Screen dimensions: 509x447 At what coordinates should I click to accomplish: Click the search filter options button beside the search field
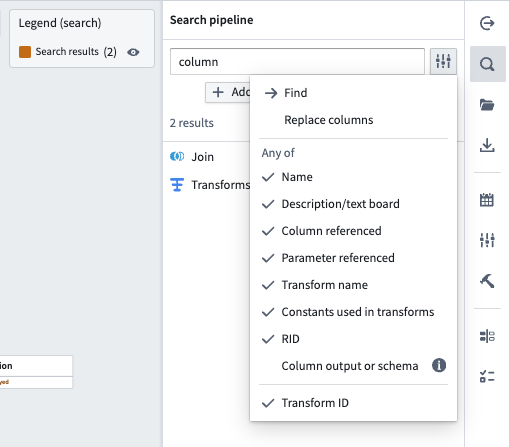(443, 61)
